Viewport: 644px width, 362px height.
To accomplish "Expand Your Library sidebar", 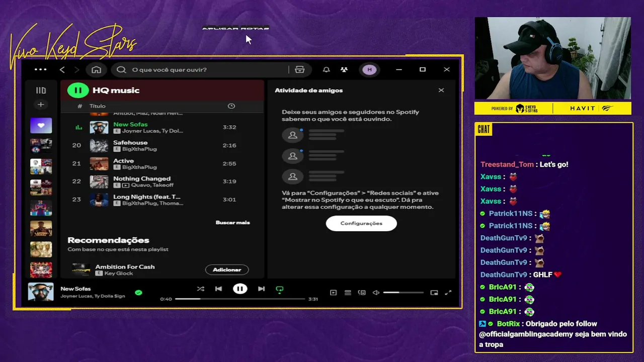I will point(41,90).
